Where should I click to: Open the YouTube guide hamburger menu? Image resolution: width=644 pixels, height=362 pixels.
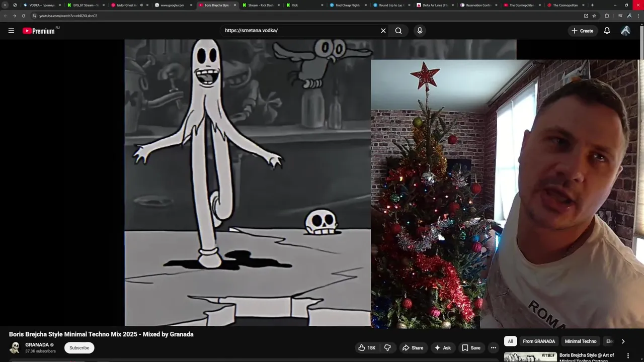tap(11, 31)
